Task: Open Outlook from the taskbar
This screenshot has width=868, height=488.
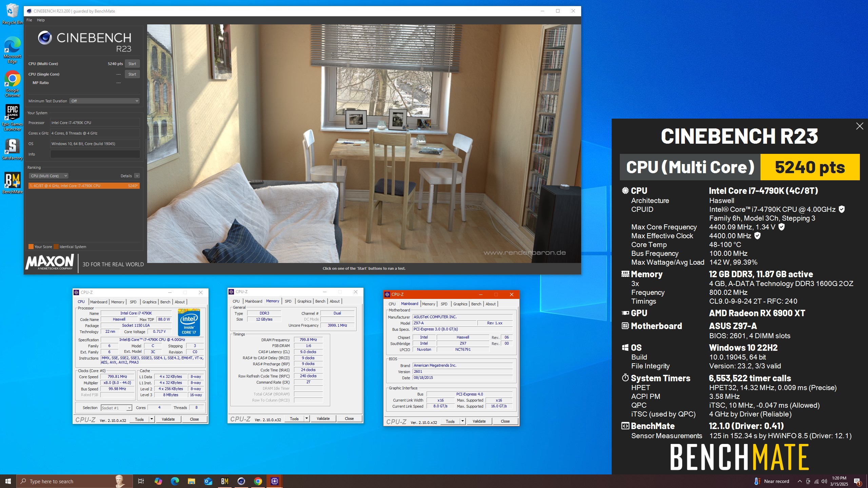Action: pyautogui.click(x=208, y=481)
